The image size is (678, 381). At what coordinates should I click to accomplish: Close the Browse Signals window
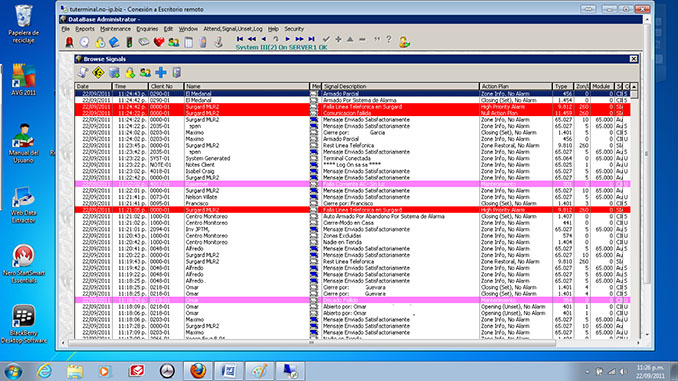pos(633,59)
